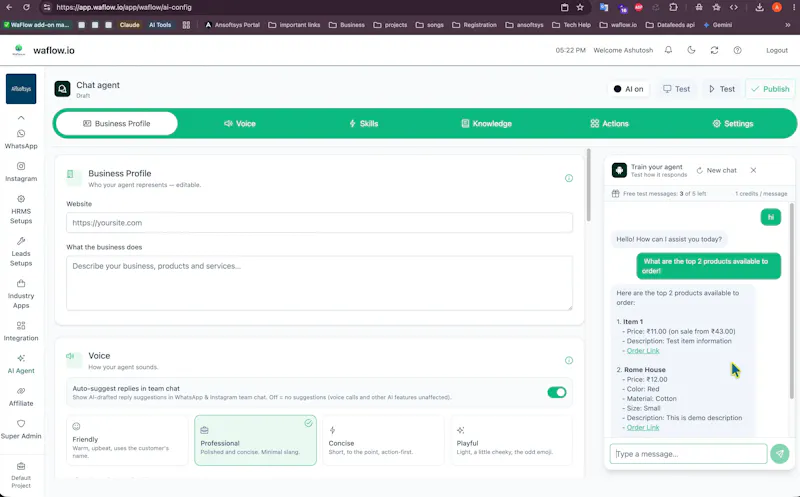Switch to the Knowledge tab
This screenshot has width=800, height=497.
click(486, 123)
